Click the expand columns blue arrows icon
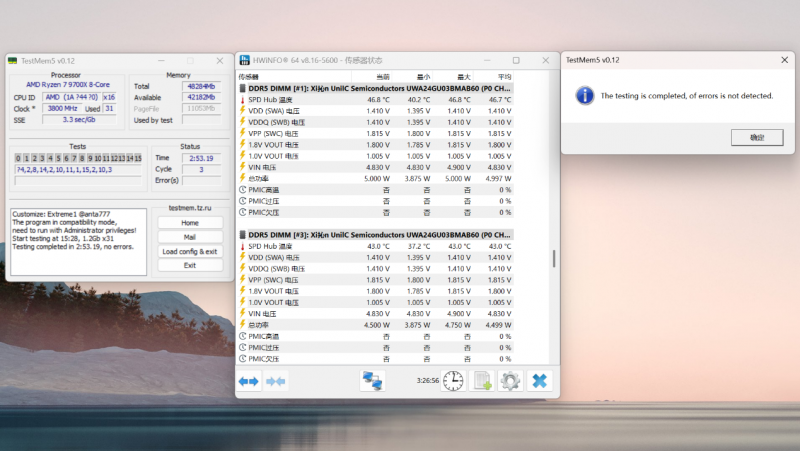This screenshot has height=451, width=800. point(248,381)
